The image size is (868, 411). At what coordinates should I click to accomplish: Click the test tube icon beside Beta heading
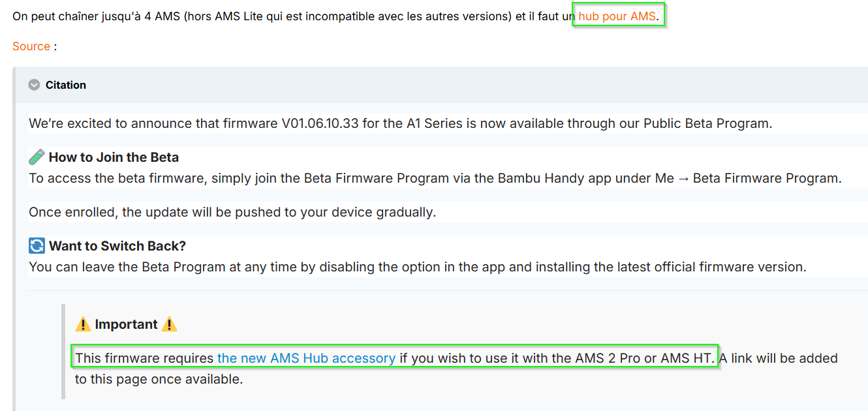(37, 157)
